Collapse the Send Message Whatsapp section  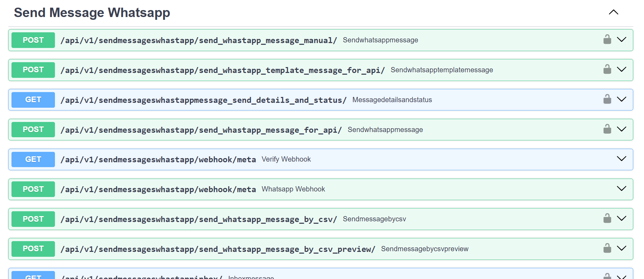coord(613,13)
